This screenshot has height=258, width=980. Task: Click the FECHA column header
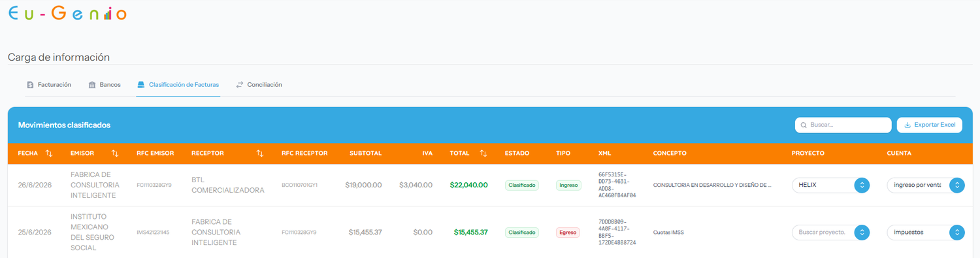[28, 153]
